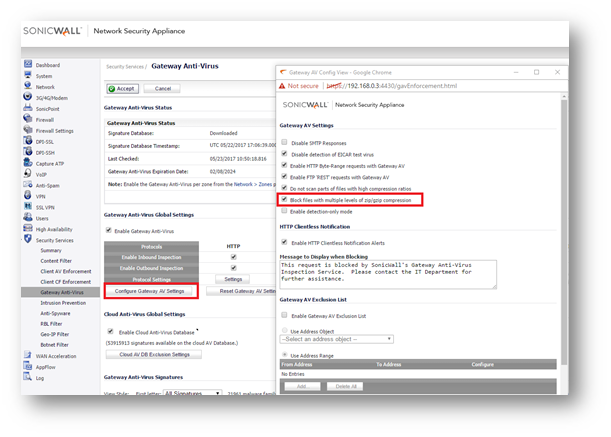
Task: Open Content Filter in sidebar
Action: [x=56, y=261]
